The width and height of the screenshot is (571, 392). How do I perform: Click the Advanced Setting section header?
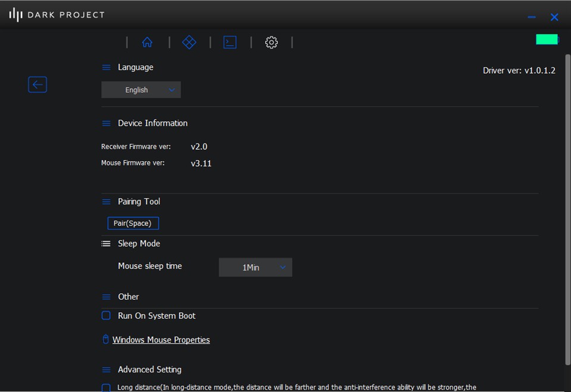(x=149, y=369)
